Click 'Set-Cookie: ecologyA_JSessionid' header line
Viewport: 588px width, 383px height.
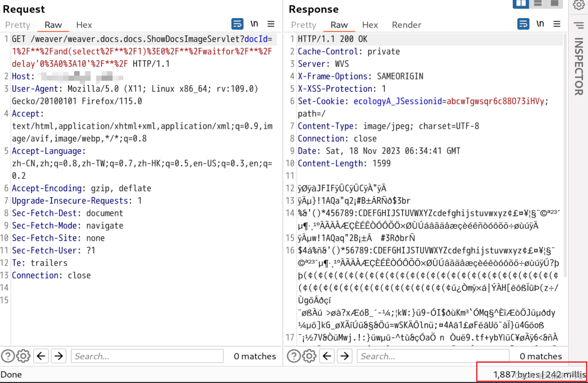(423, 101)
